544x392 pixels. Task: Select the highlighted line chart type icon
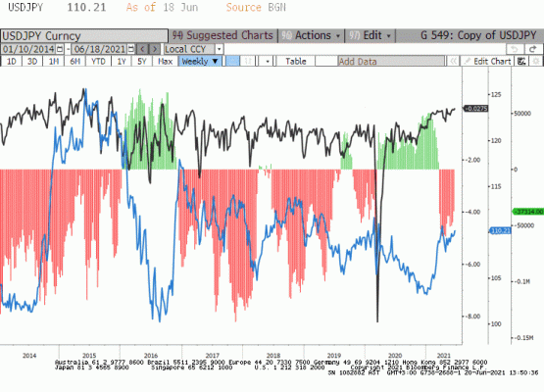pyautogui.click(x=232, y=62)
